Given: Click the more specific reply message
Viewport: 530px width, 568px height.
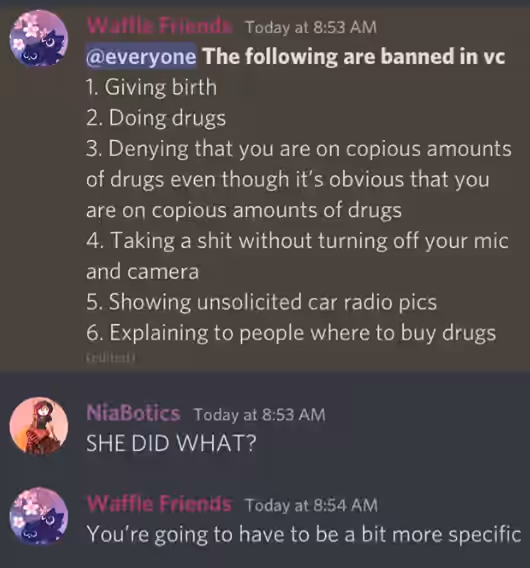Looking at the screenshot, I should (x=304, y=535).
